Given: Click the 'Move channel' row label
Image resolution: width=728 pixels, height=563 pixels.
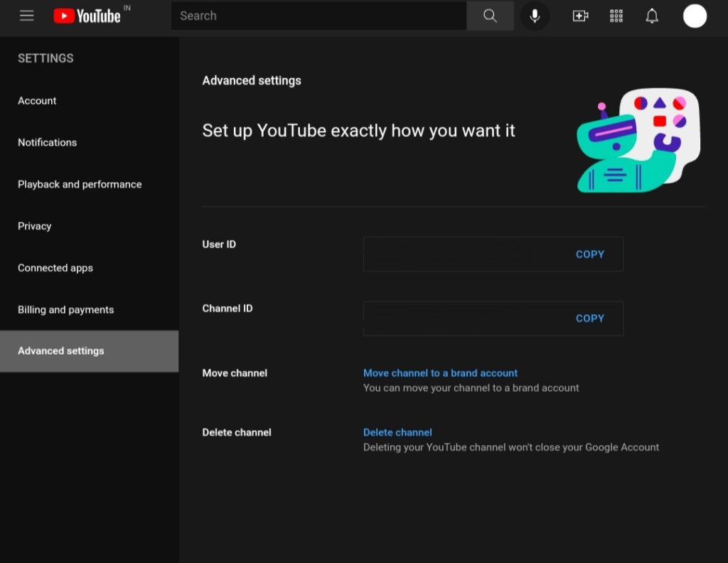Looking at the screenshot, I should click(x=235, y=373).
